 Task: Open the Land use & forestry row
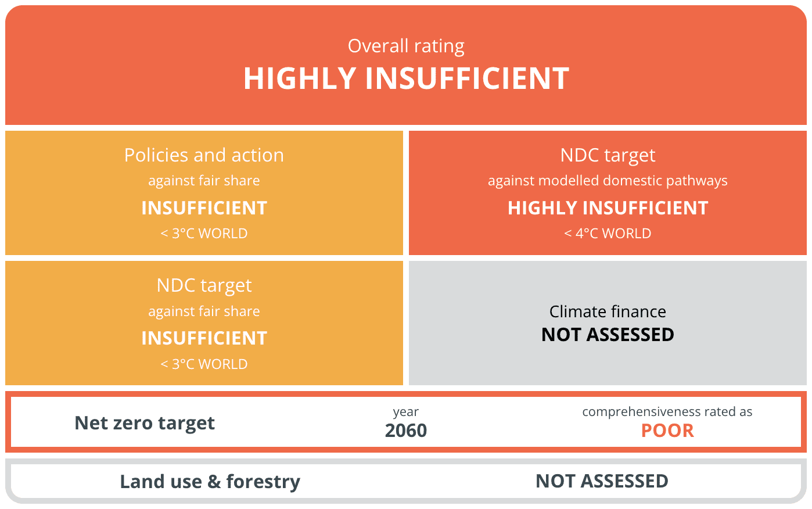[406, 481]
